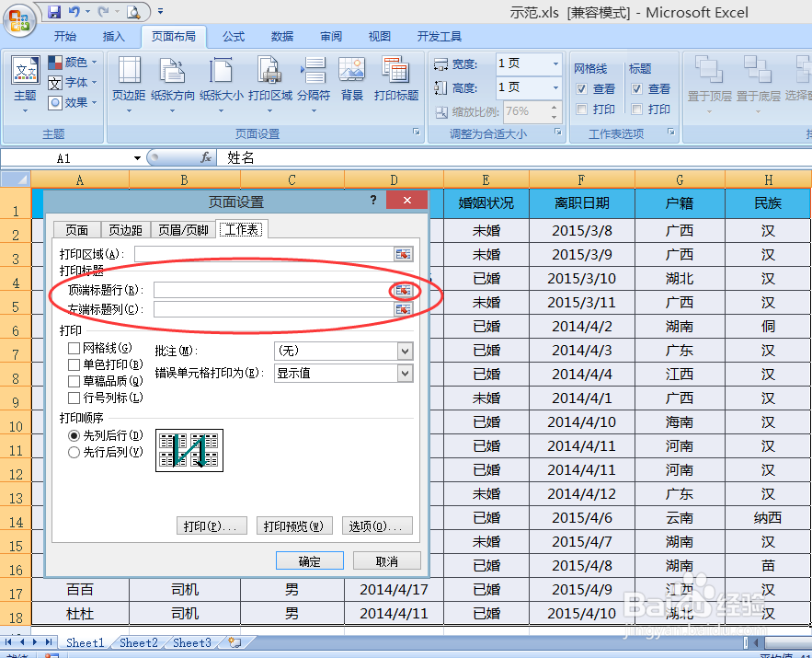Screen dimensions: 812x658
Task: Switch to 公式 ribbon tab
Action: pyautogui.click(x=234, y=36)
